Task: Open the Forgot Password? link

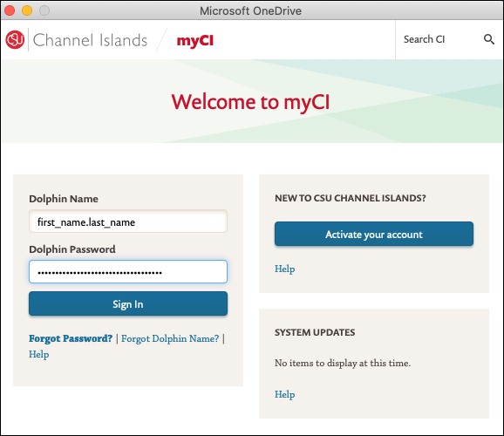Action: [71, 338]
